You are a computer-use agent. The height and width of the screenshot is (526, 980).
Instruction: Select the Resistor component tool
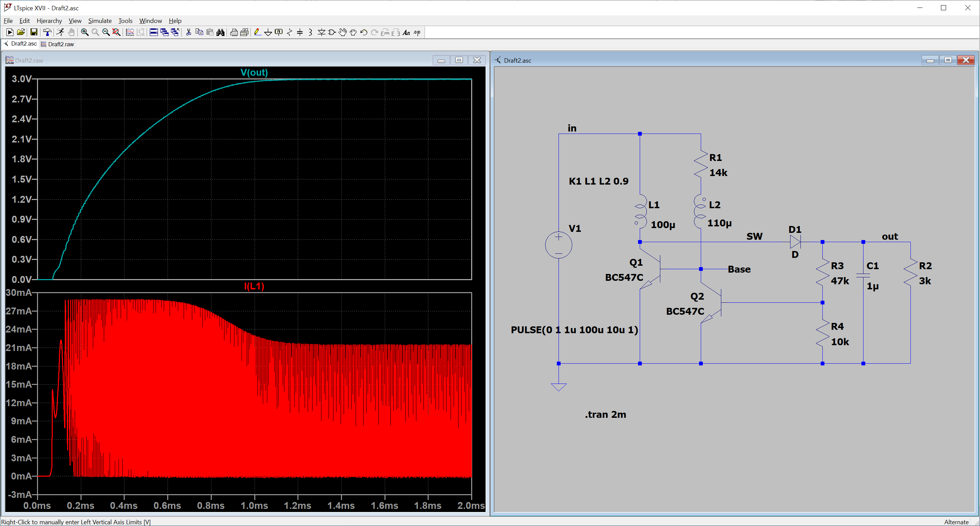pos(290,33)
